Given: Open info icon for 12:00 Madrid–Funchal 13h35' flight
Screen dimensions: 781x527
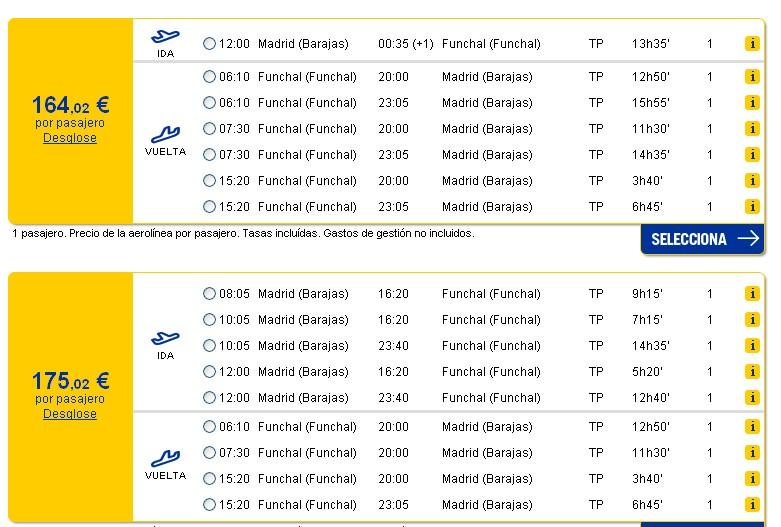Looking at the screenshot, I should tap(752, 44).
